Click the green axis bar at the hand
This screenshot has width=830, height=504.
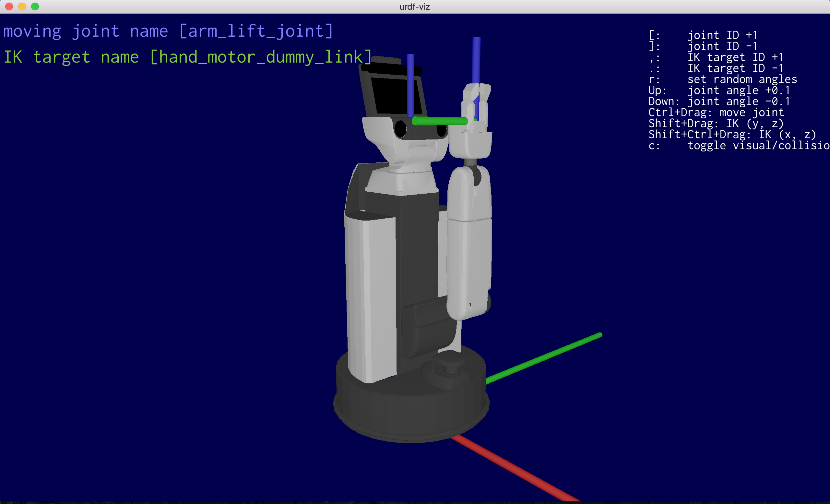pos(440,121)
